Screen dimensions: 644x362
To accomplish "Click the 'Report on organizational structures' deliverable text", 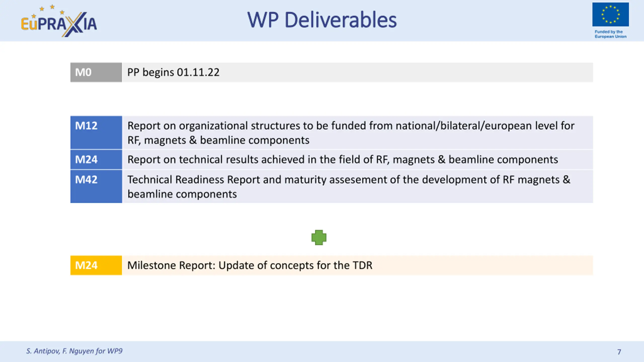I will (x=351, y=133).
